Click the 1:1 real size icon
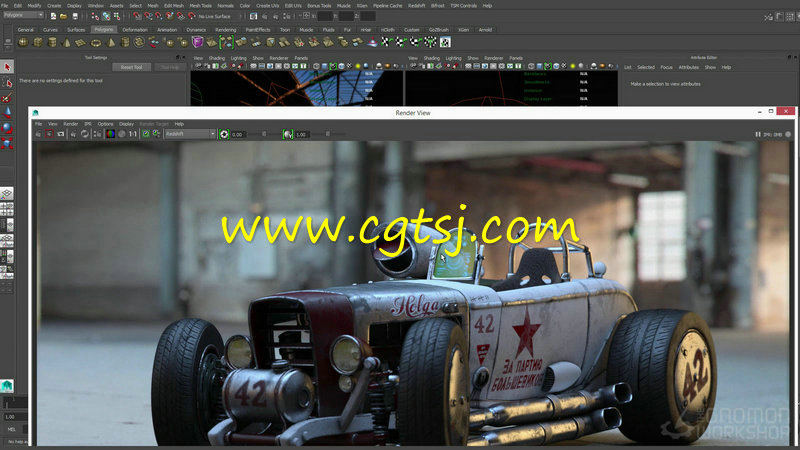The width and height of the screenshot is (800, 450). pyautogui.click(x=133, y=134)
